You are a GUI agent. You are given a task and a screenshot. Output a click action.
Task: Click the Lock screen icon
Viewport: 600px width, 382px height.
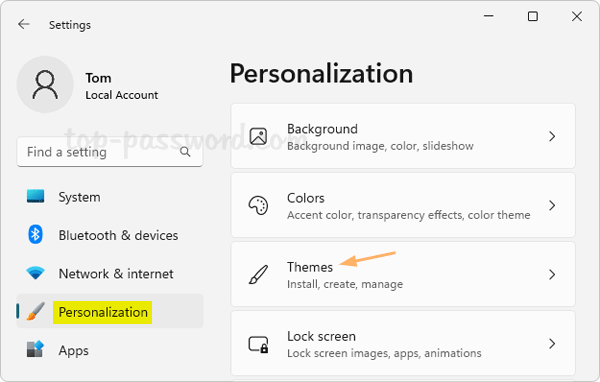point(258,344)
